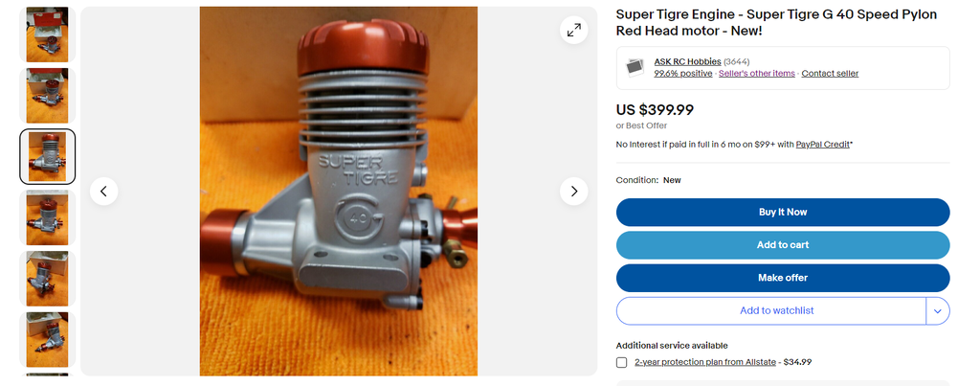Open the PayPal Credit link

click(x=822, y=145)
